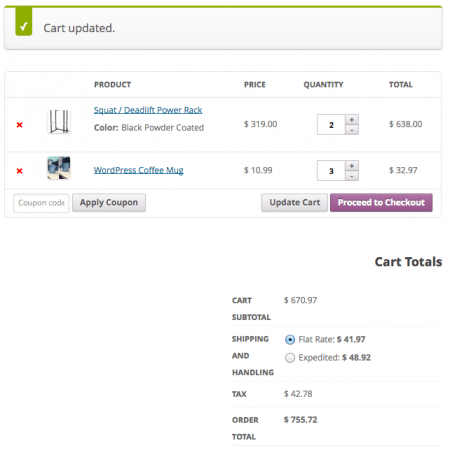Click the Apply Coupon button
The width and height of the screenshot is (450, 450).
[109, 202]
